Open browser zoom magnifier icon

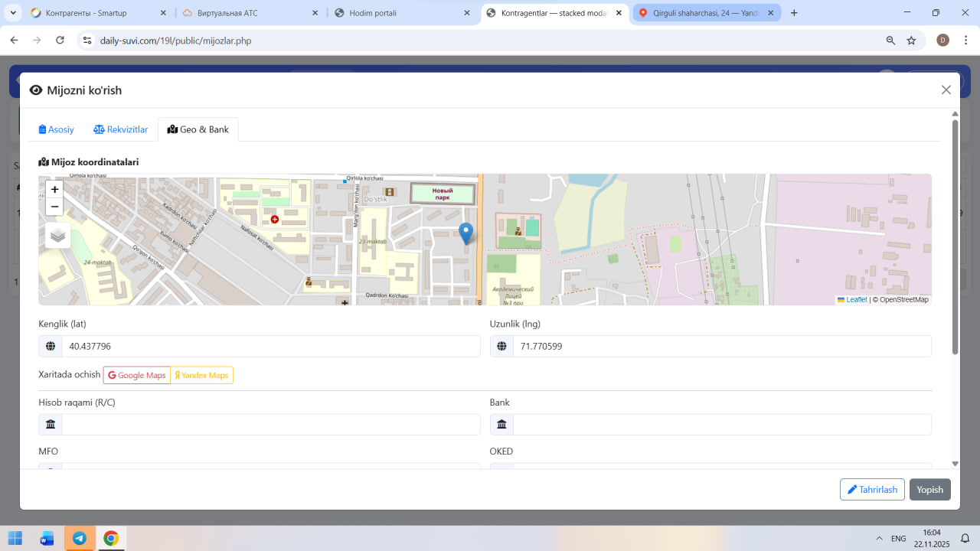(x=890, y=41)
